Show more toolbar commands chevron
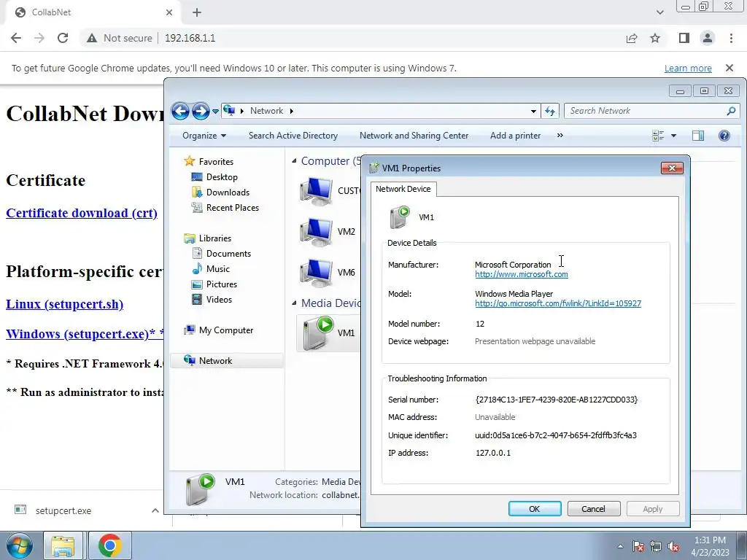 pos(560,136)
